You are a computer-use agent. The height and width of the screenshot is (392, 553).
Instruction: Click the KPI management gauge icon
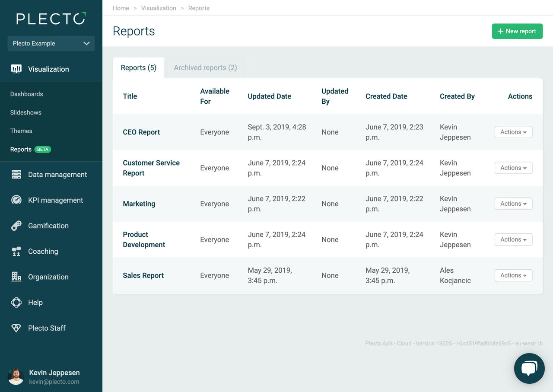(16, 200)
